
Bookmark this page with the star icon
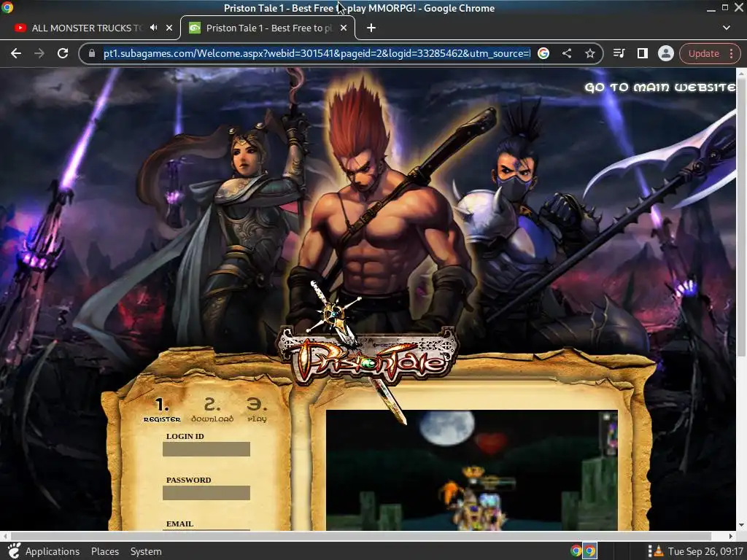click(590, 53)
